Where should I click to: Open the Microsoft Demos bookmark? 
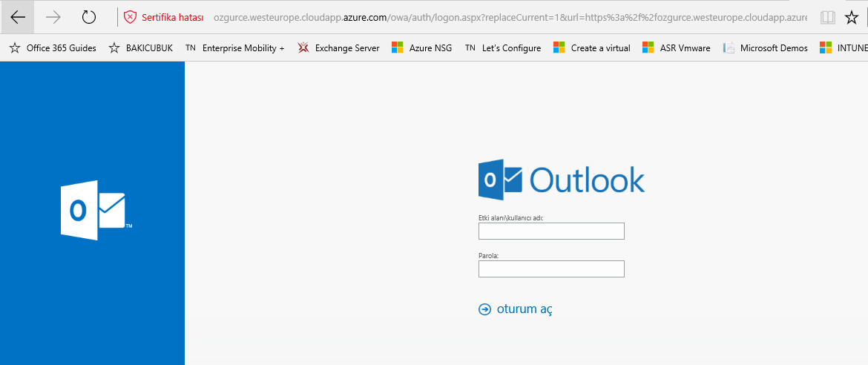tap(765, 48)
